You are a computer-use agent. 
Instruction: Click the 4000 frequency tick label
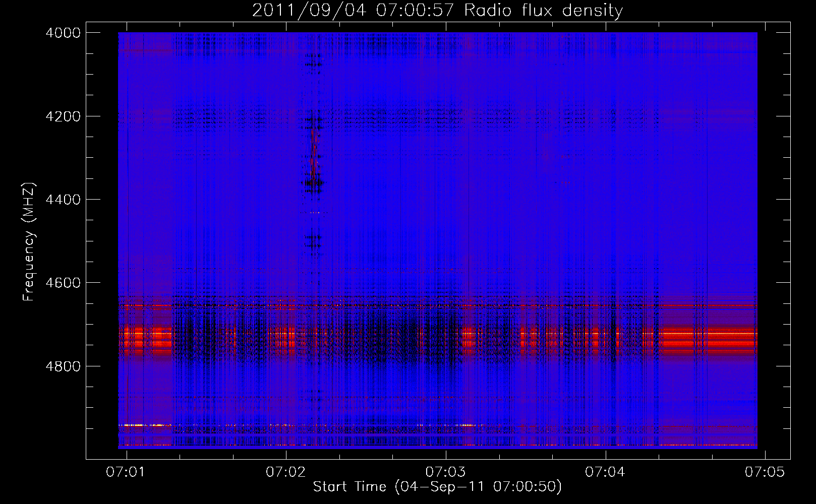[x=63, y=33]
